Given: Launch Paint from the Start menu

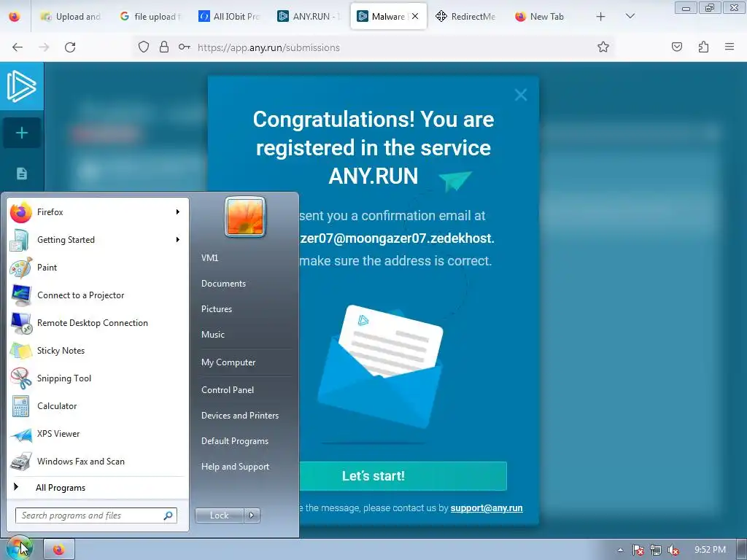Looking at the screenshot, I should tap(98, 268).
